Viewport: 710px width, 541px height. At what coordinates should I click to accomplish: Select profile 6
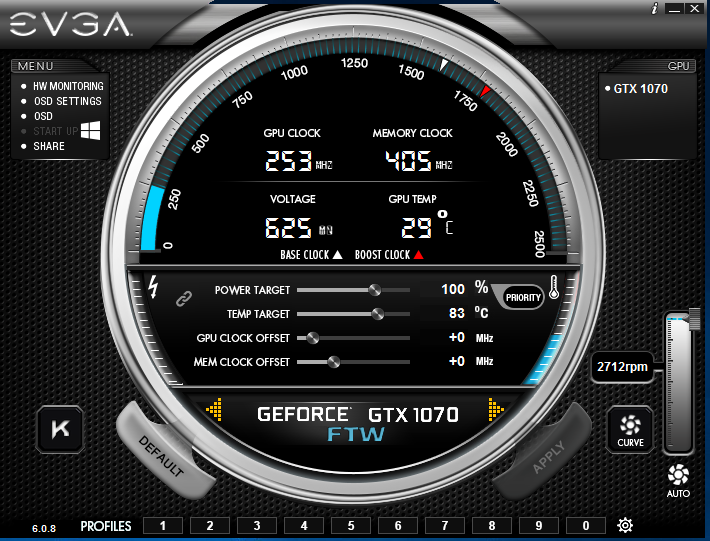click(398, 526)
